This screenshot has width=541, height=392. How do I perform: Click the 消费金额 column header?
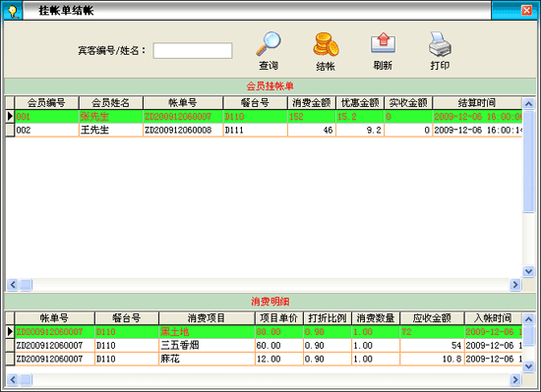(x=312, y=102)
